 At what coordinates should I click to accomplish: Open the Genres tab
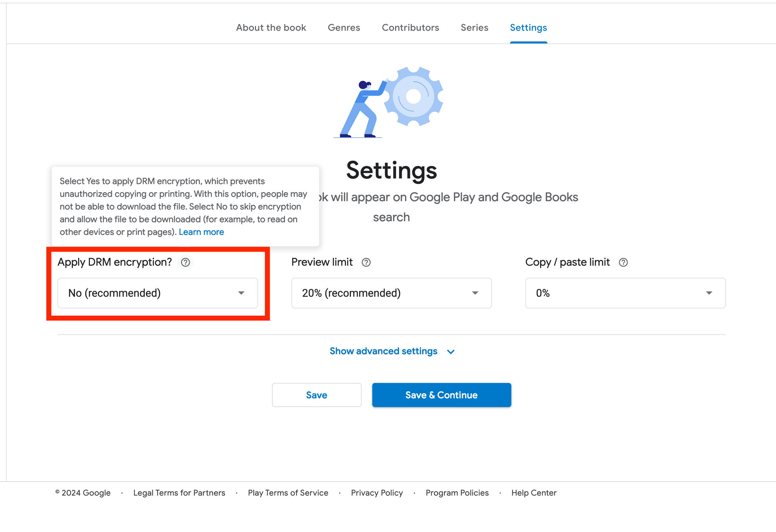tap(344, 27)
